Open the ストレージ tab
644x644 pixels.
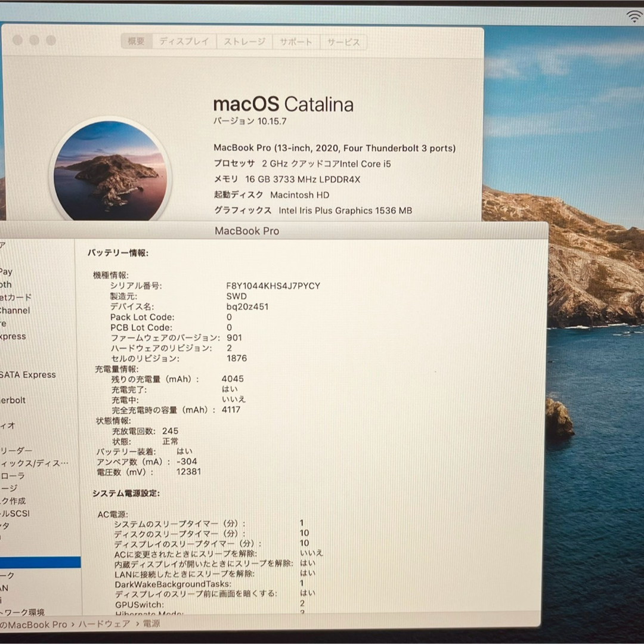point(244,42)
